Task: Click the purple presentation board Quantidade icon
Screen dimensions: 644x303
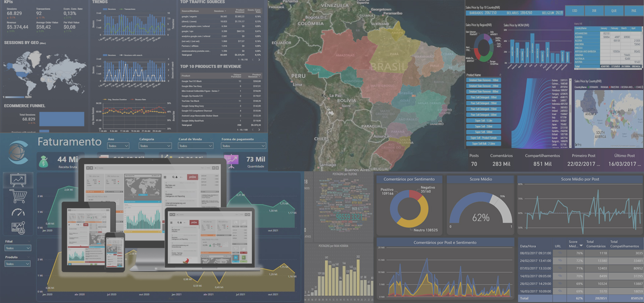Action: (231, 161)
